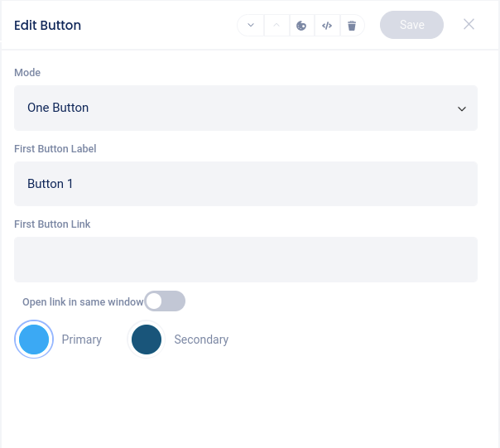500x448 pixels.
Task: Click the move block up chevron icon
Action: pos(276,25)
